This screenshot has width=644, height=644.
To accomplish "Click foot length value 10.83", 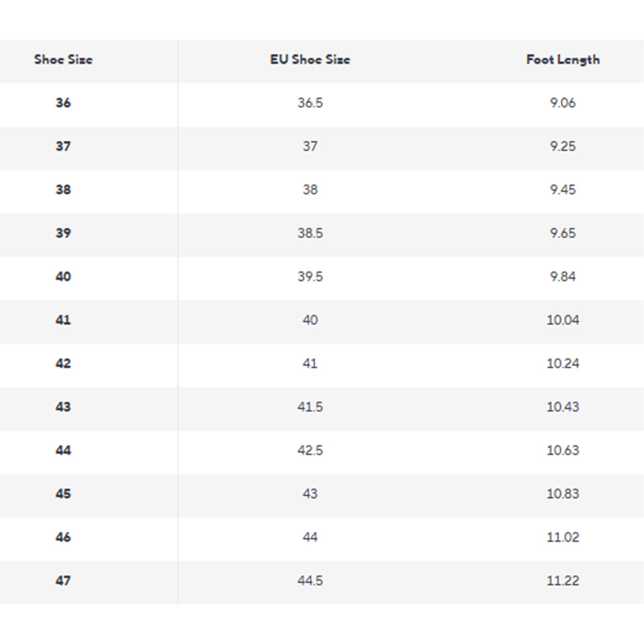I will [563, 493].
